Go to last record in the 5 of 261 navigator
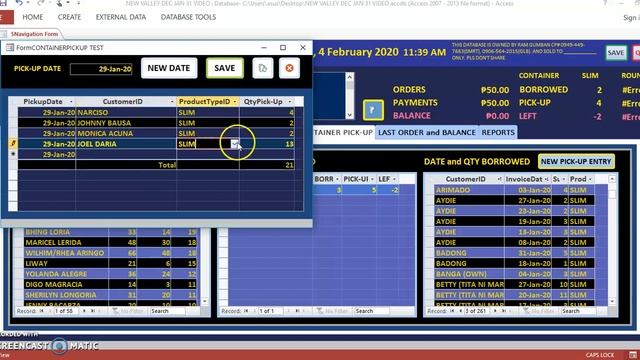This screenshot has height=360, width=640. point(503,311)
